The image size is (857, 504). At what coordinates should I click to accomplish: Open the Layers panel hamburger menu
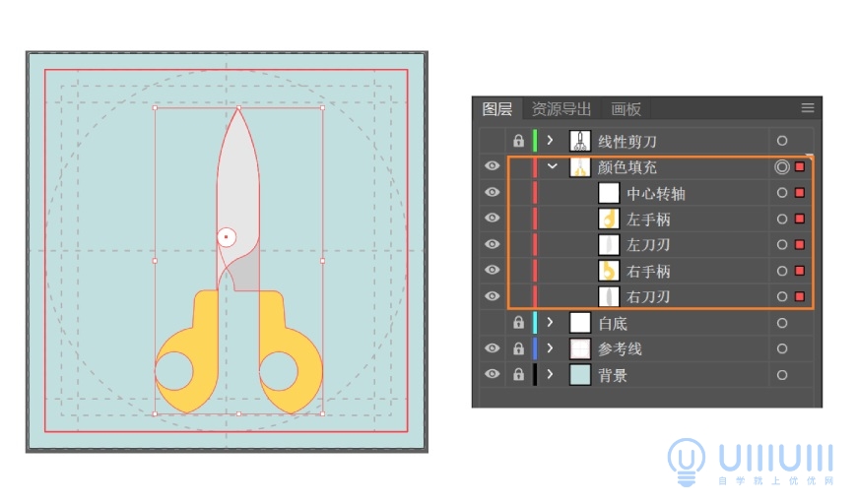[x=808, y=108]
